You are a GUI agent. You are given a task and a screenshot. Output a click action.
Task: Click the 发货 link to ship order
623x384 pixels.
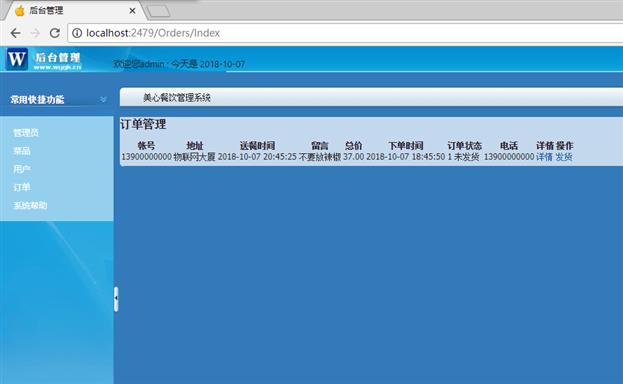tap(563, 157)
